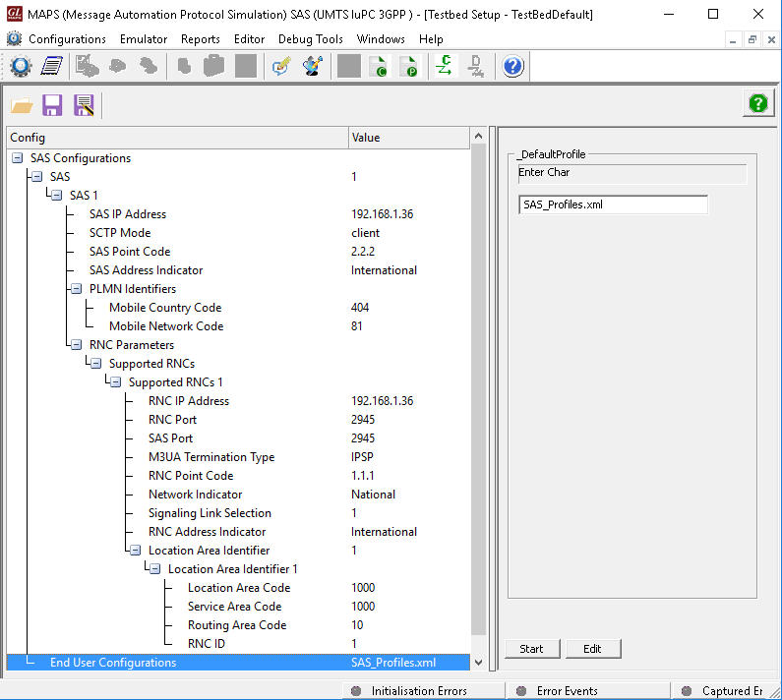Click the Testbed Setup gear toolbar icon
The height and width of the screenshot is (700, 782).
21,66
